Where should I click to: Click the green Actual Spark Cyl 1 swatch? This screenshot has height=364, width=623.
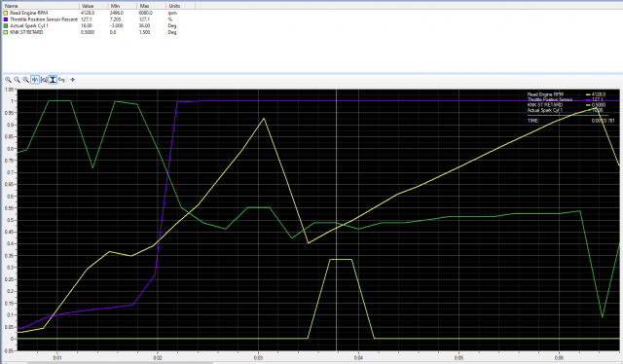coord(6,25)
